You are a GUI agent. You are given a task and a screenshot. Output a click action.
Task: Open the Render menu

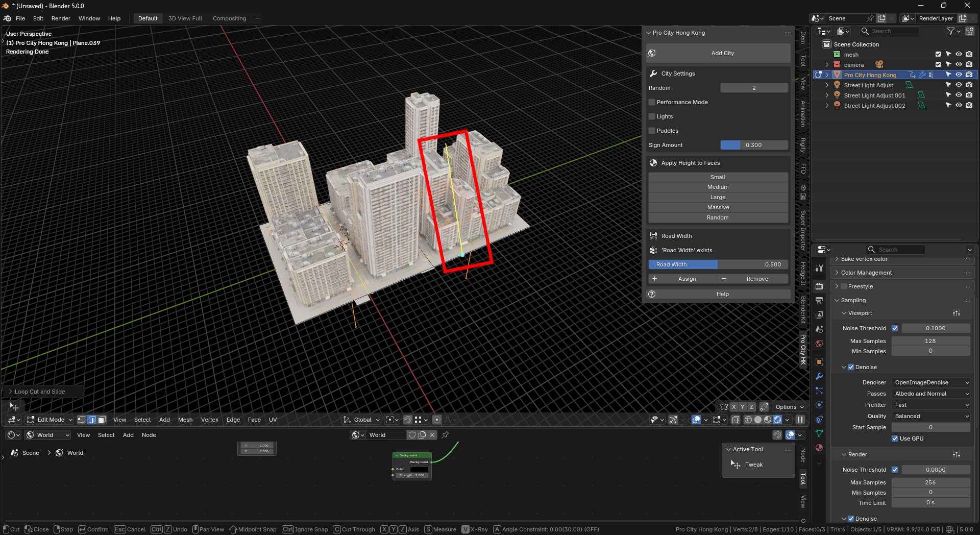(61, 18)
